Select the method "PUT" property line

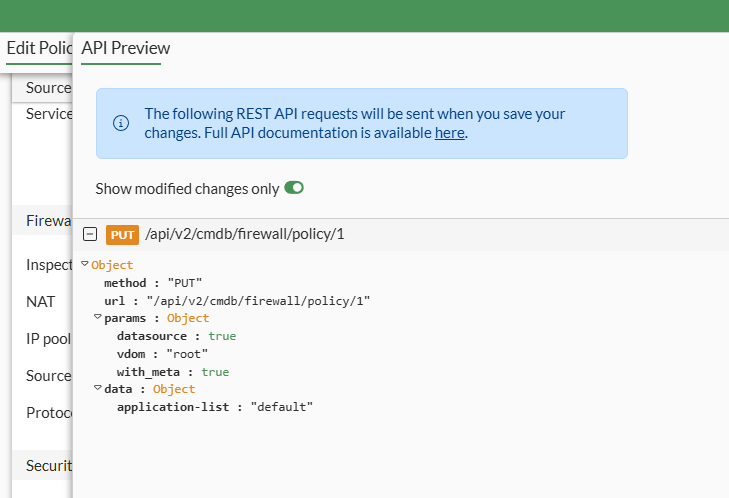pyautogui.click(x=153, y=283)
